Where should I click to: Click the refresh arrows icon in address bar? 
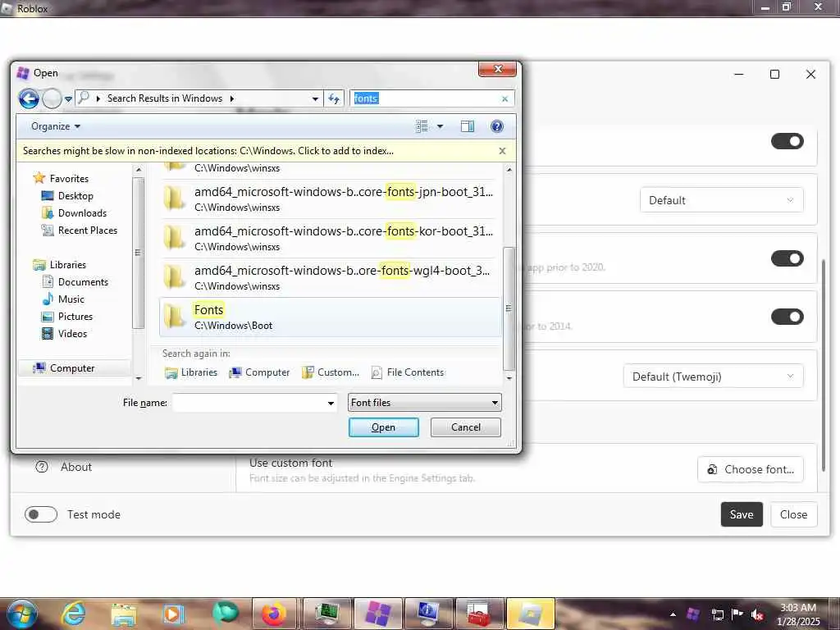tap(334, 98)
